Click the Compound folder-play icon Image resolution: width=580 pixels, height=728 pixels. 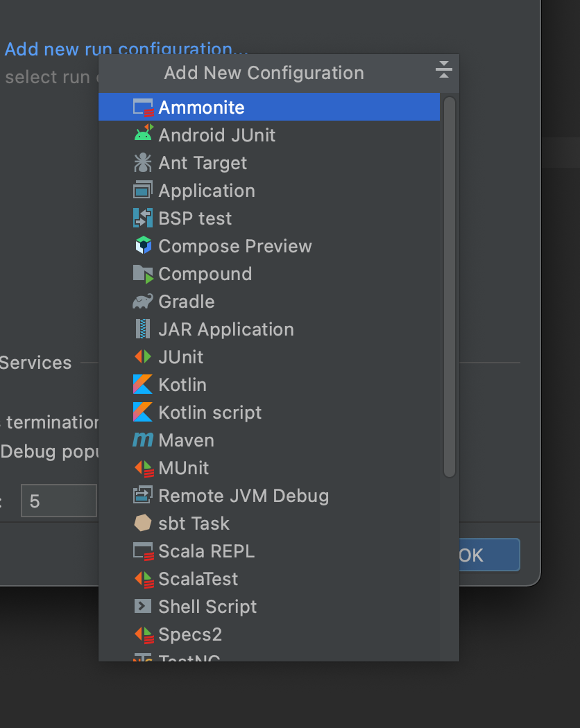pyautogui.click(x=143, y=274)
